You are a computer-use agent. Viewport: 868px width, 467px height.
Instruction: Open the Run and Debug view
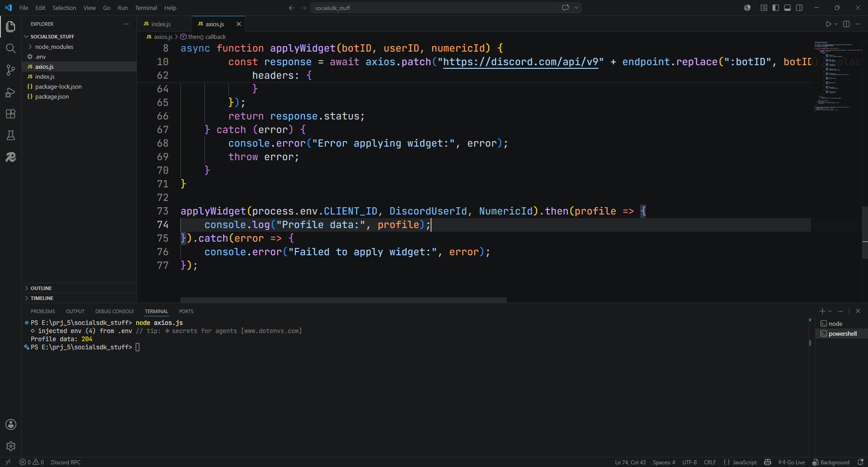[11, 92]
